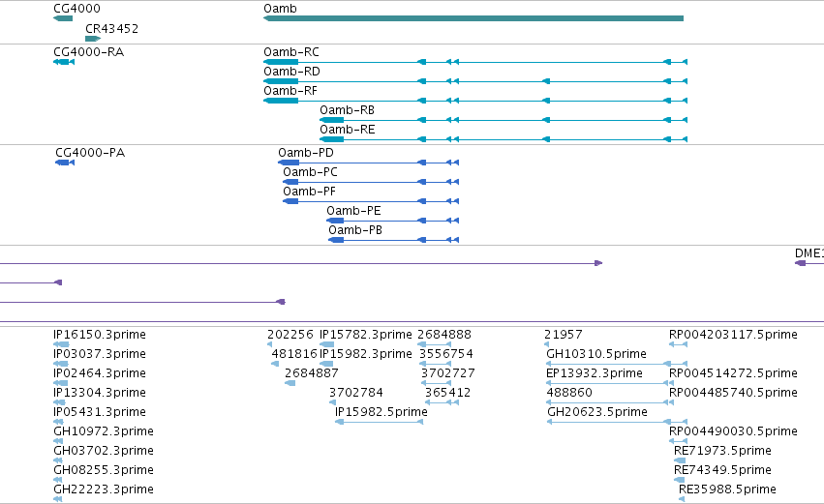This screenshot has height=504, width=824.
Task: Select the IP02464.3prime label
Action: point(100,373)
